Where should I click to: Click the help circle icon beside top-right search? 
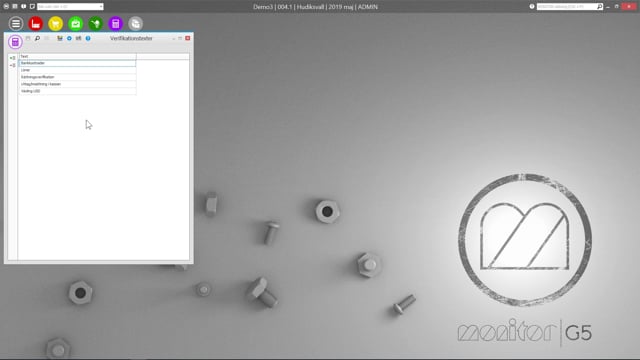click(x=532, y=7)
